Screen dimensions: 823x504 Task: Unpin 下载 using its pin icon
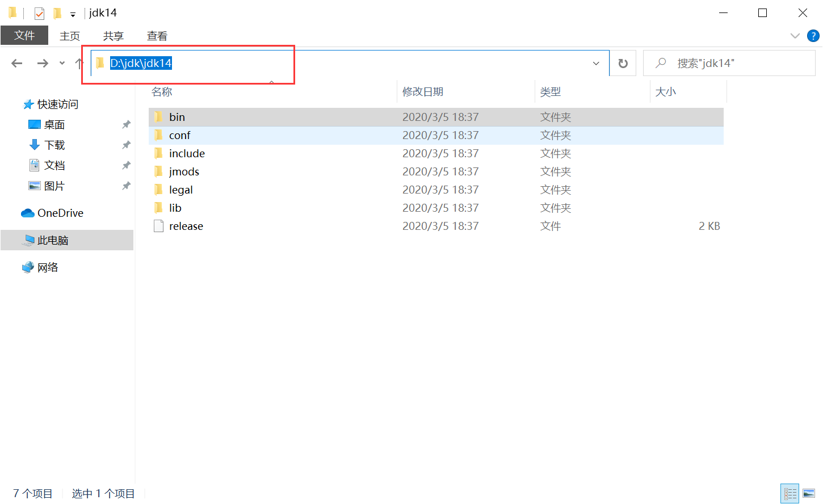tap(126, 145)
